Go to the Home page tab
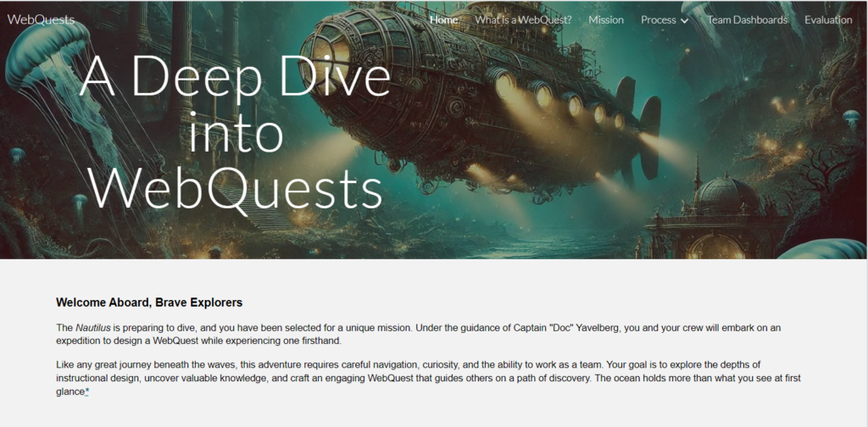The width and height of the screenshot is (868, 427). pyautogui.click(x=443, y=19)
